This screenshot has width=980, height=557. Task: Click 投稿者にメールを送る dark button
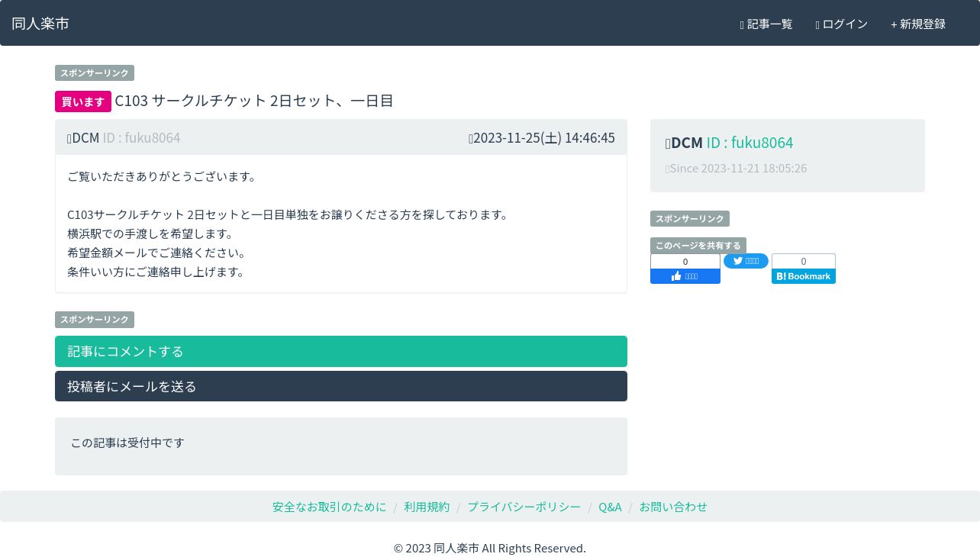(341, 386)
